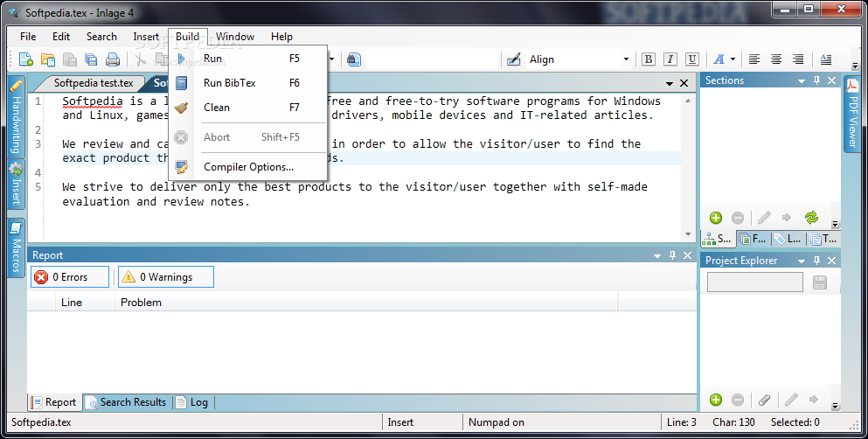Click the binoculars Find icon
This screenshot has width=868, height=439.
[354, 59]
